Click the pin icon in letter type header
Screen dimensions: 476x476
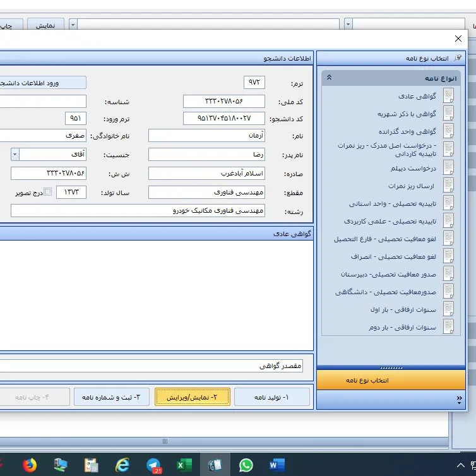[458, 58]
